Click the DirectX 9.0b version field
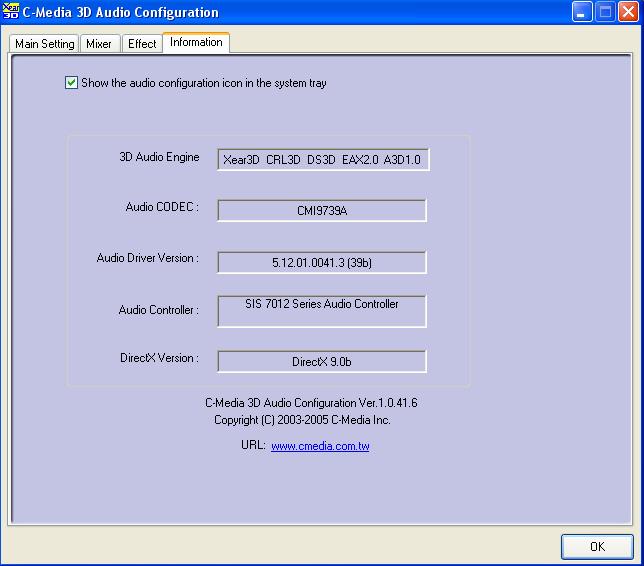Image resolution: width=644 pixels, height=566 pixels. point(322,362)
